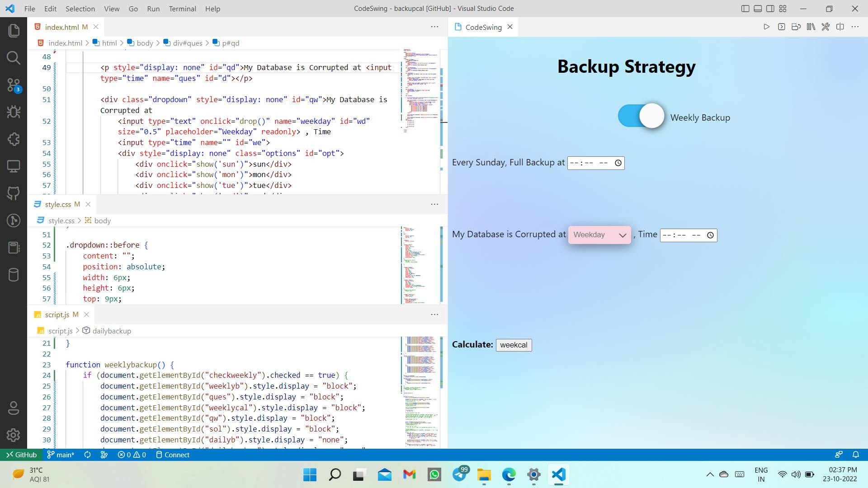Open time picker for corrupted Time field

[710, 235]
